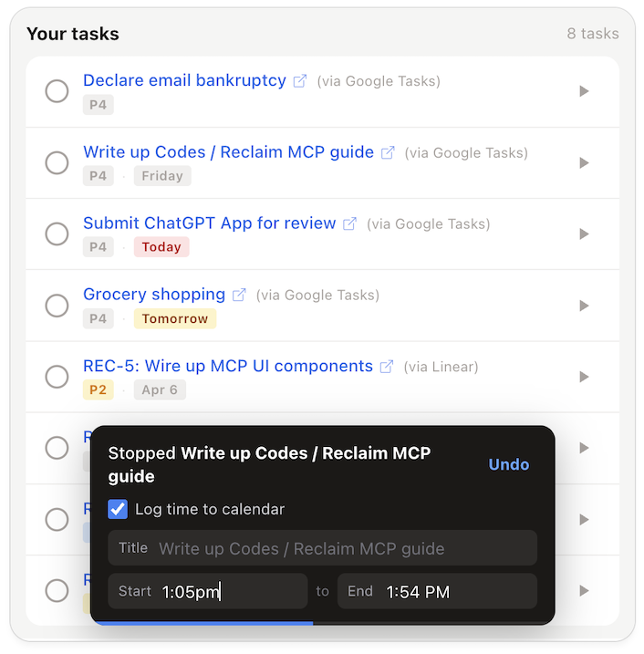Edit the Start time field
Screen dimensions: 644x654
(228, 592)
